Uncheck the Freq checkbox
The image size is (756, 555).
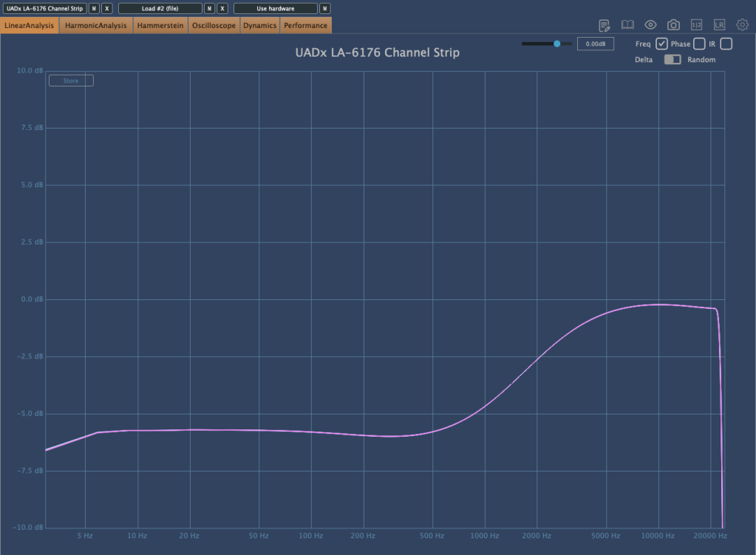click(661, 44)
